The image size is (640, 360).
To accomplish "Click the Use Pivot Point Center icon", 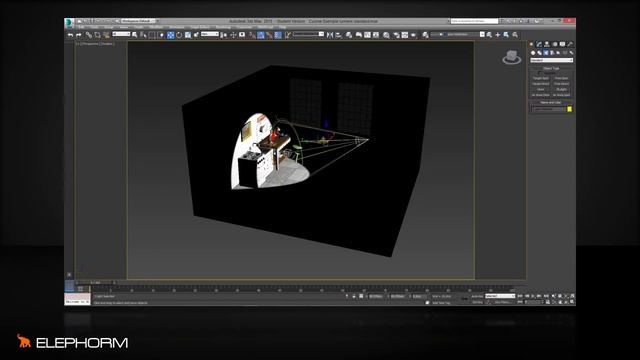I will pyautogui.click(x=224, y=35).
